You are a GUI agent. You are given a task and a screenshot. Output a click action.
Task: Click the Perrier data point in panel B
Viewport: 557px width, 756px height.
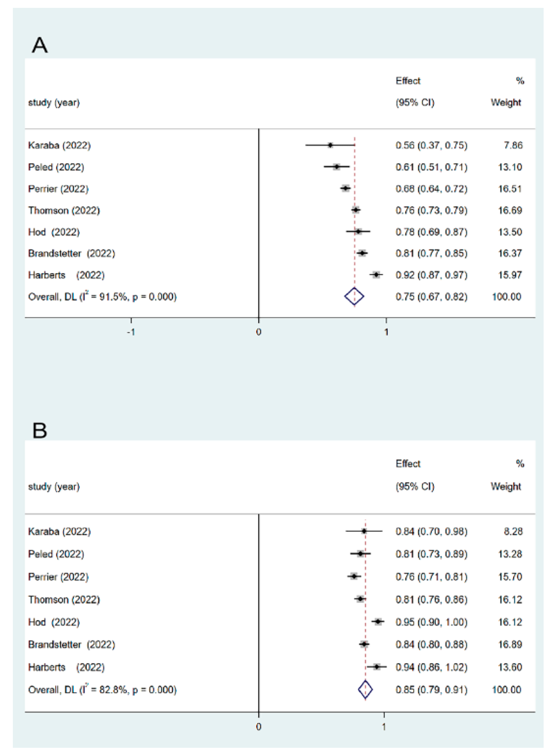coord(354,576)
